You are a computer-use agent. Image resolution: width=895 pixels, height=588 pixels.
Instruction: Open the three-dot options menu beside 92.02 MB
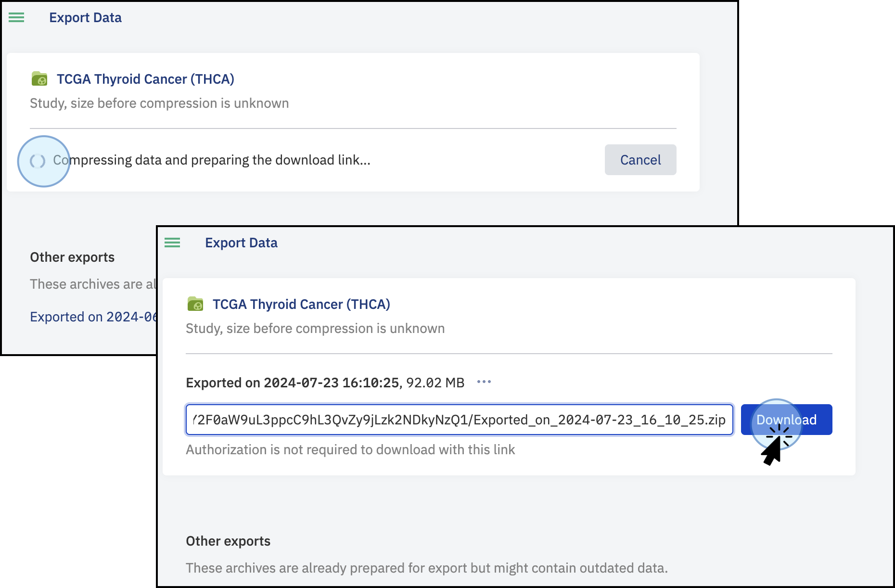[484, 382]
